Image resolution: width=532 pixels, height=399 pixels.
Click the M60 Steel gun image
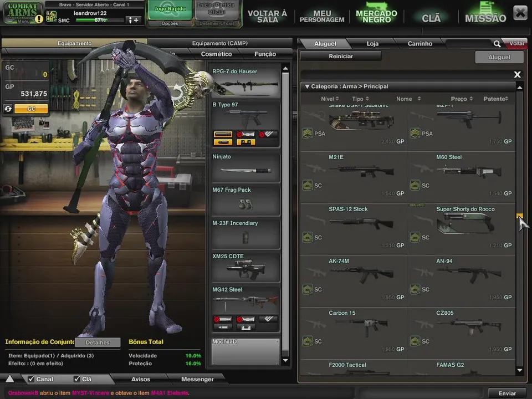pyautogui.click(x=469, y=171)
